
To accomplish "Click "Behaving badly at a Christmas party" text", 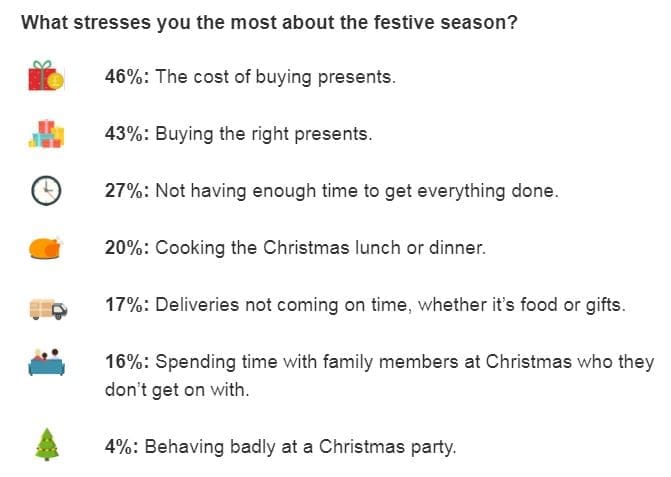I will point(300,448).
